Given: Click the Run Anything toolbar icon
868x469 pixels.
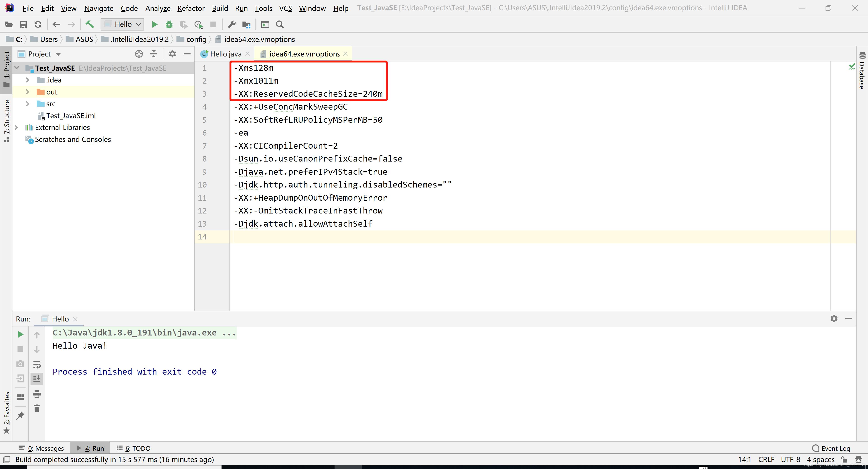Looking at the screenshot, I should click(265, 24).
